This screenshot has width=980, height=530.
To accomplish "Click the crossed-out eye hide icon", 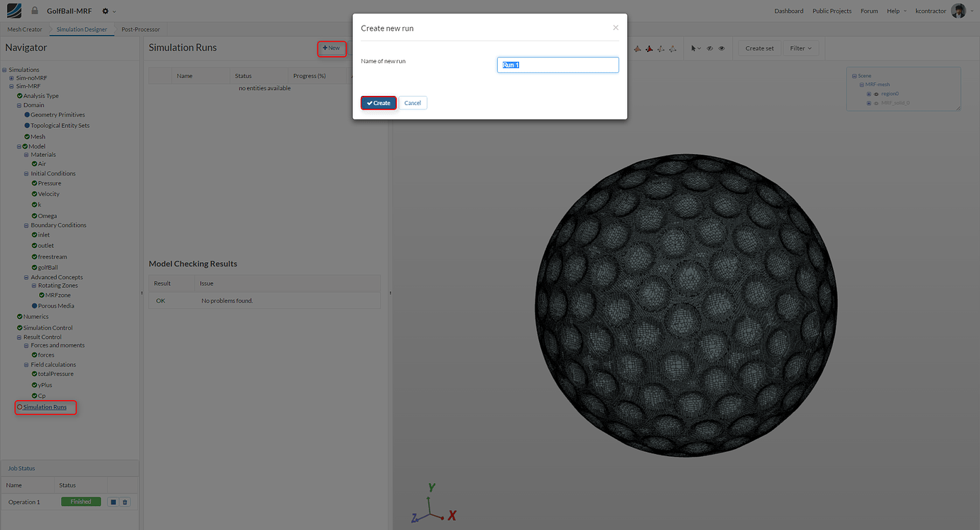I will click(709, 48).
